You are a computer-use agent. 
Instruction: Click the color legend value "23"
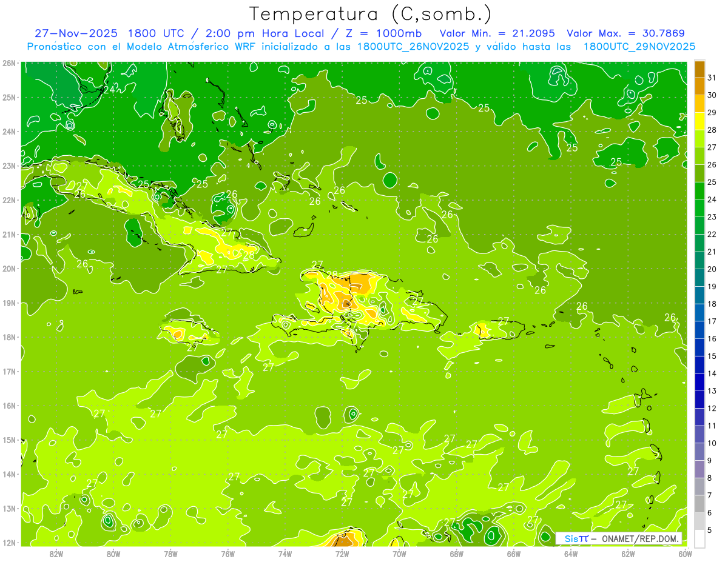tap(712, 217)
